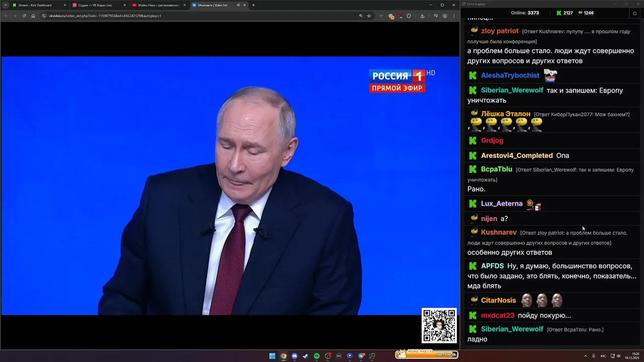The height and width of the screenshot is (362, 644).
Task: Mute audio indicator on ВКонтакте tab
Action: [x=238, y=5]
